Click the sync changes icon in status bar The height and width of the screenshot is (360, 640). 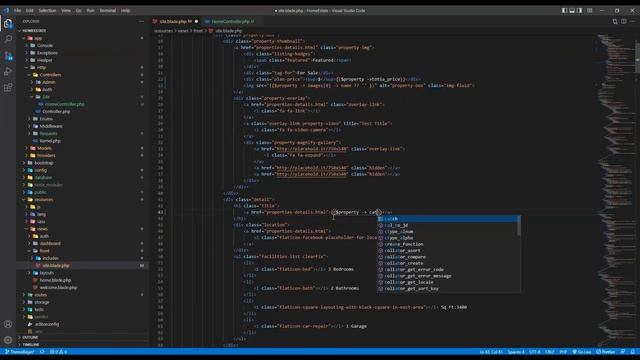(42, 352)
